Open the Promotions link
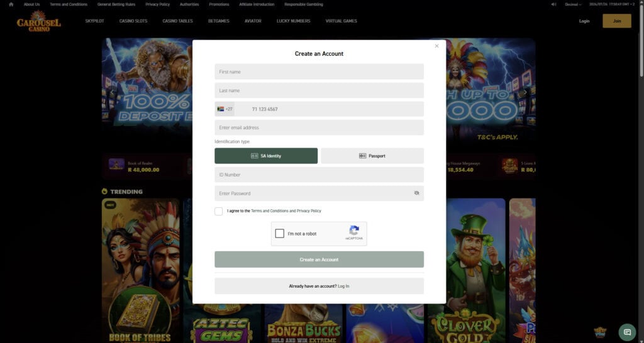644x343 pixels. [x=219, y=4]
